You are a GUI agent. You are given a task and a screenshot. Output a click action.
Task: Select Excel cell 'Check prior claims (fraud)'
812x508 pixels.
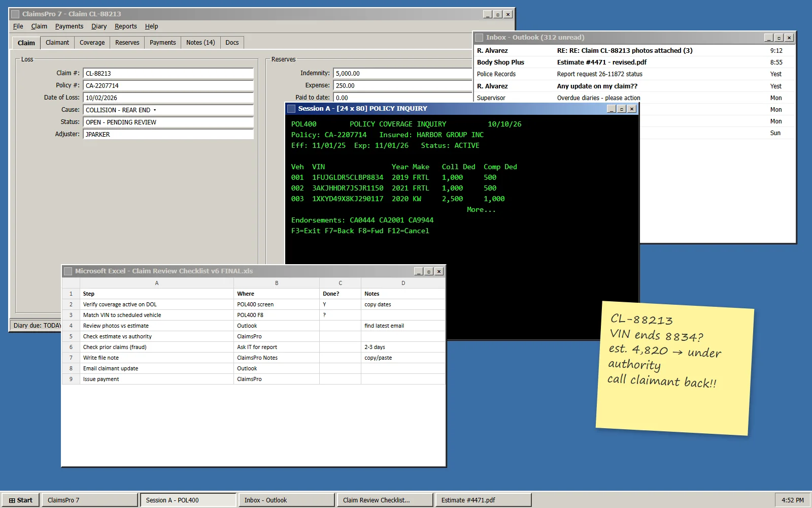pyautogui.click(x=157, y=347)
